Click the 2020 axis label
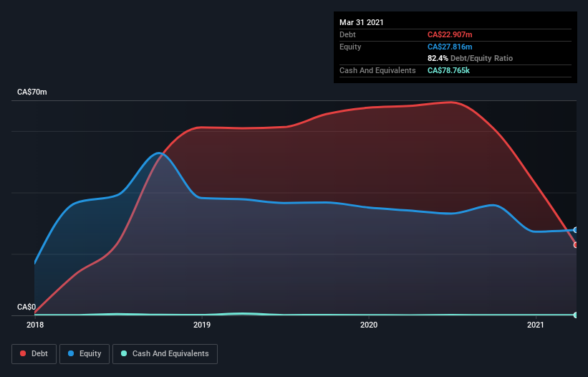The height and width of the screenshot is (377, 588). (369, 325)
